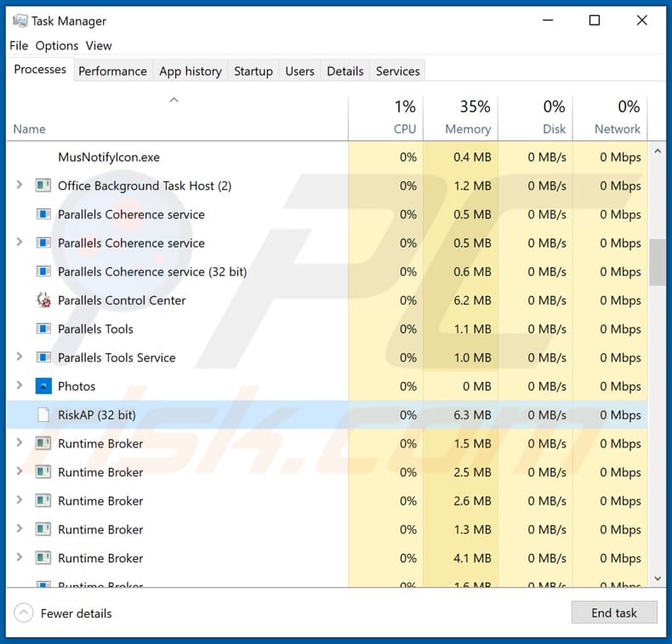672x644 pixels.
Task: Click the Parallels Tools Service icon
Action: tap(43, 357)
